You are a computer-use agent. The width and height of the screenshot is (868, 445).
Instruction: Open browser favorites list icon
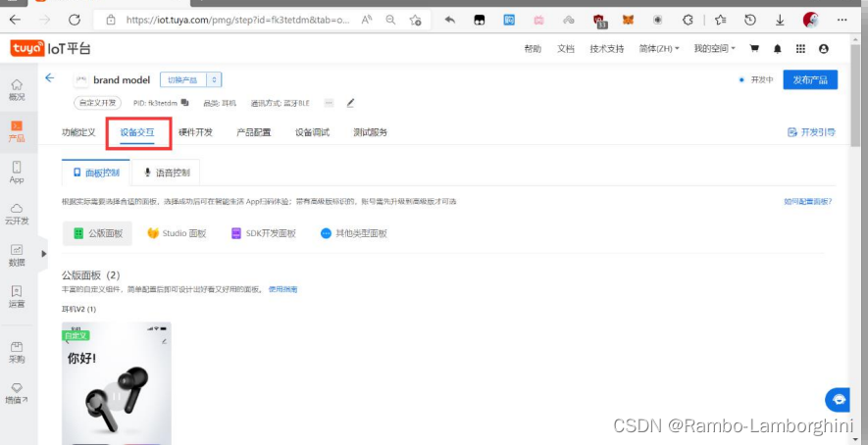click(720, 20)
